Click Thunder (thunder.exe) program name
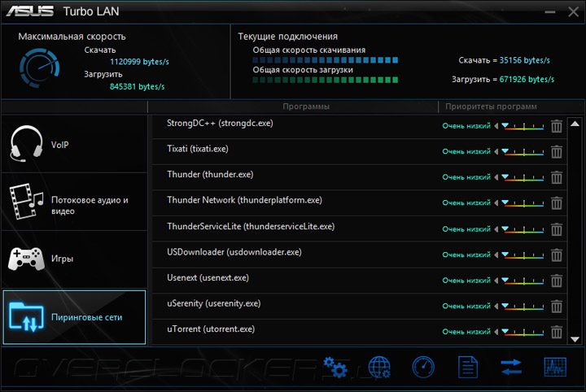Image resolution: width=586 pixels, height=392 pixels. tap(210, 174)
